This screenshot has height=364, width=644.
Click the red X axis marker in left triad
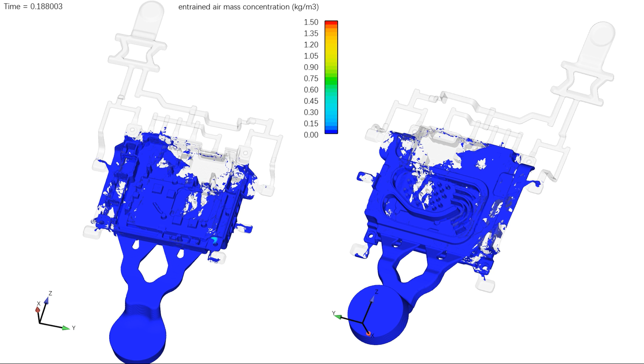click(38, 310)
